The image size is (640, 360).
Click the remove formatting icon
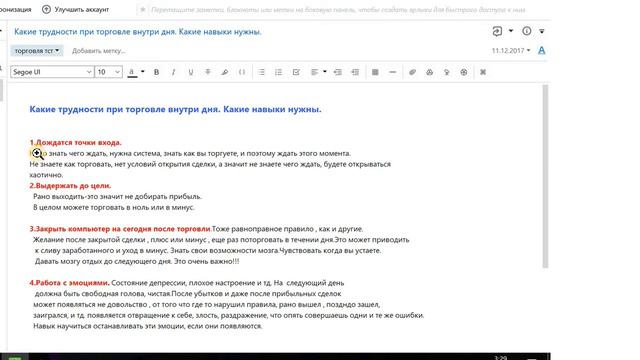[x=483, y=72]
